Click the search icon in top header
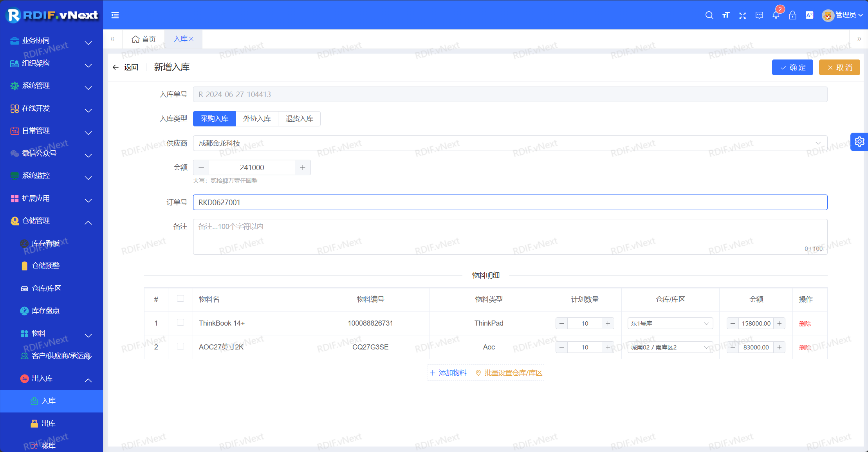The width and height of the screenshot is (868, 452). [709, 15]
